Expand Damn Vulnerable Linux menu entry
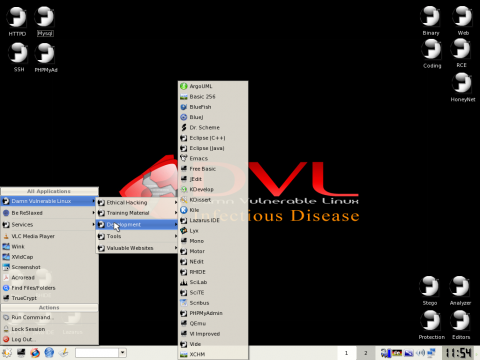 [x=49, y=201]
